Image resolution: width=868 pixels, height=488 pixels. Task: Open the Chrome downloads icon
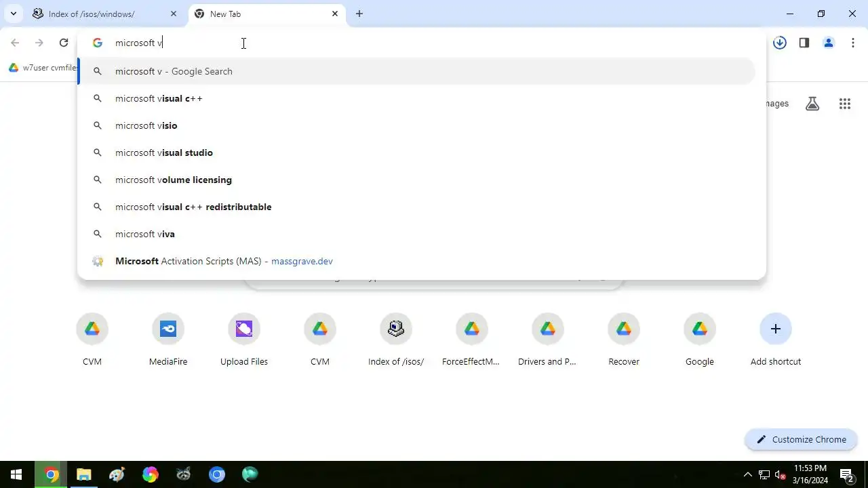pyautogui.click(x=780, y=43)
